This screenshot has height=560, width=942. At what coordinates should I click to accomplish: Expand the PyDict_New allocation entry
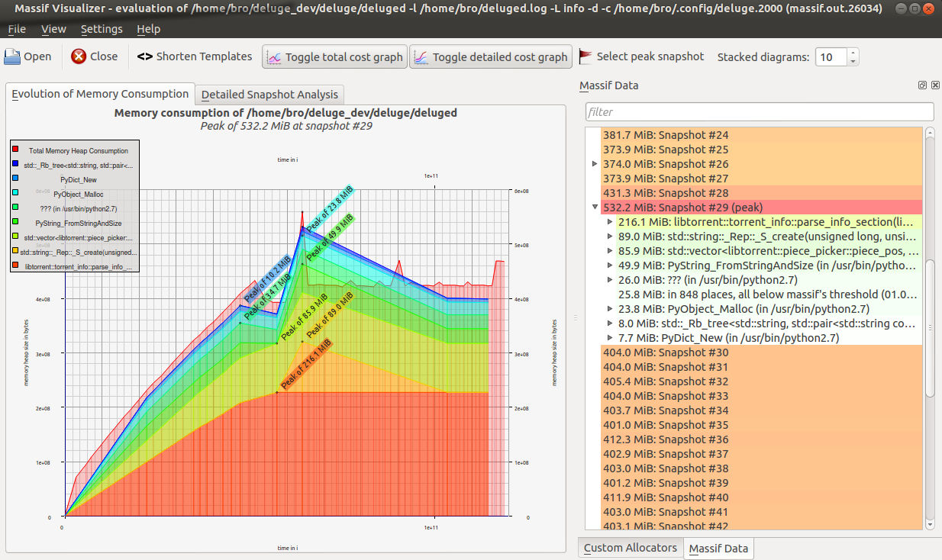tap(610, 338)
